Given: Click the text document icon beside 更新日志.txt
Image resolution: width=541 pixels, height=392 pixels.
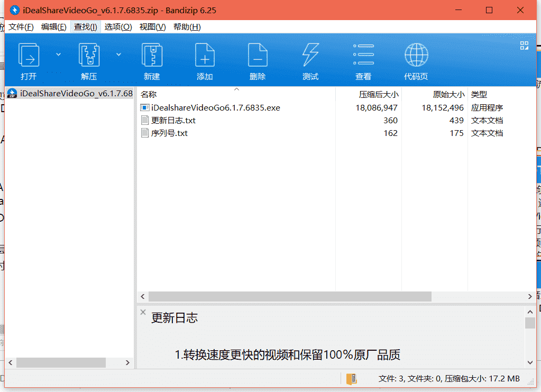Looking at the screenshot, I should (145, 121).
